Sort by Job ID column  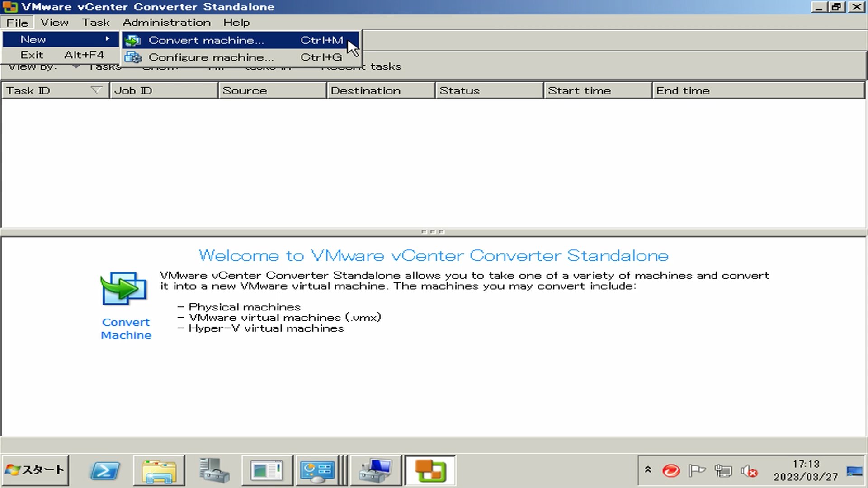(x=164, y=90)
